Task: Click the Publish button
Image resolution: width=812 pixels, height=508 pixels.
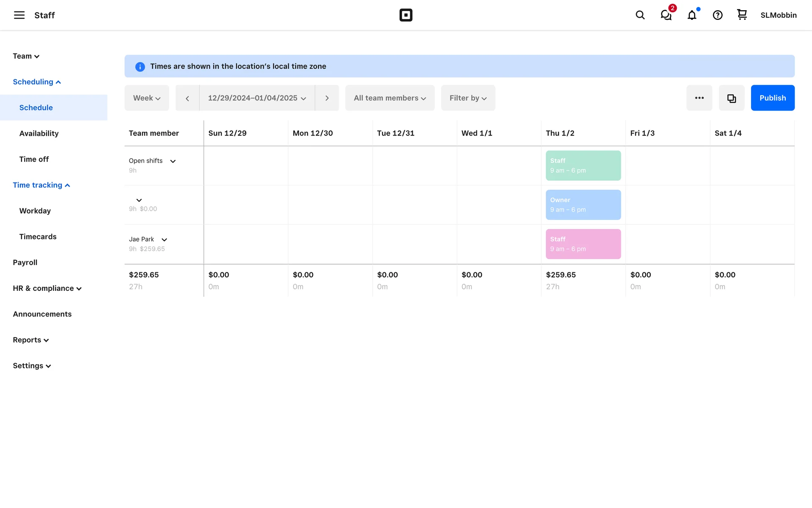Action: [x=772, y=98]
